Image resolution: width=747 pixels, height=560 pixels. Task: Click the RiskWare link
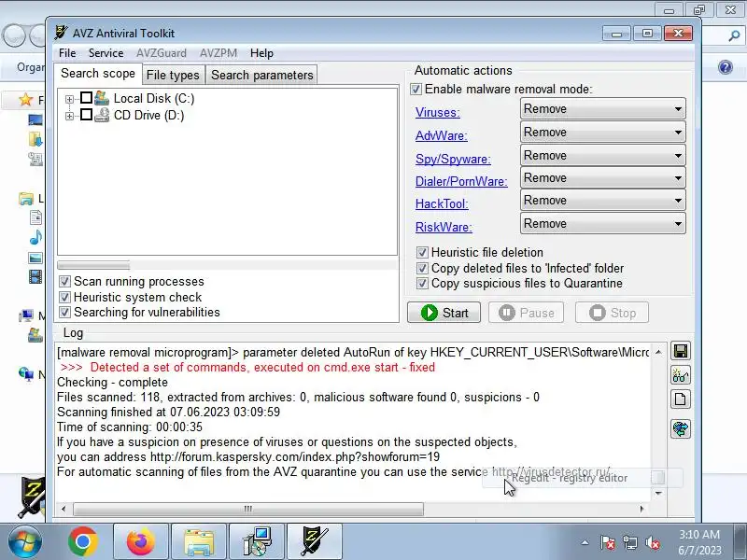tap(444, 227)
